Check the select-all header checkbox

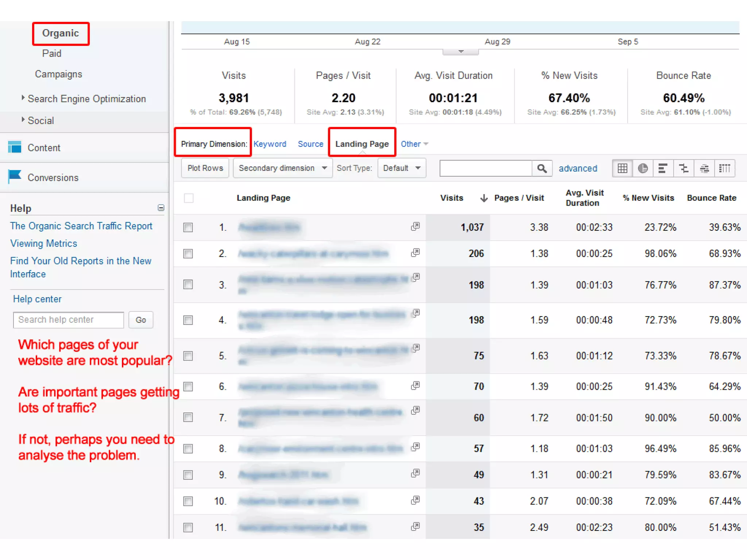point(189,198)
